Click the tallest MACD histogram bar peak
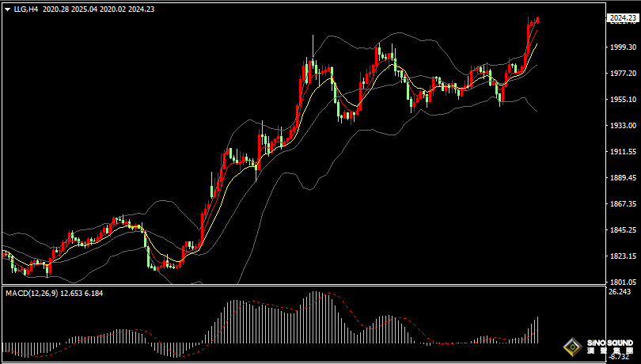The height and width of the screenshot is (364, 641). (315, 294)
